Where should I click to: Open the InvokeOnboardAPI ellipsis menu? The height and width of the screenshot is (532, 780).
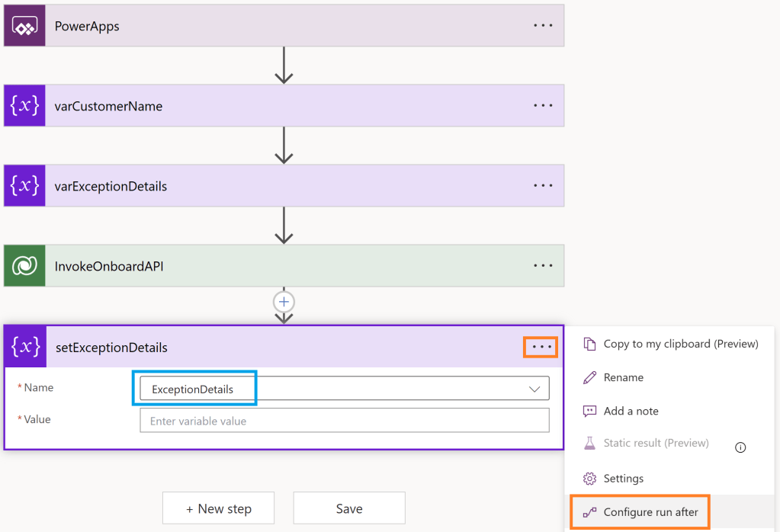pos(543,265)
